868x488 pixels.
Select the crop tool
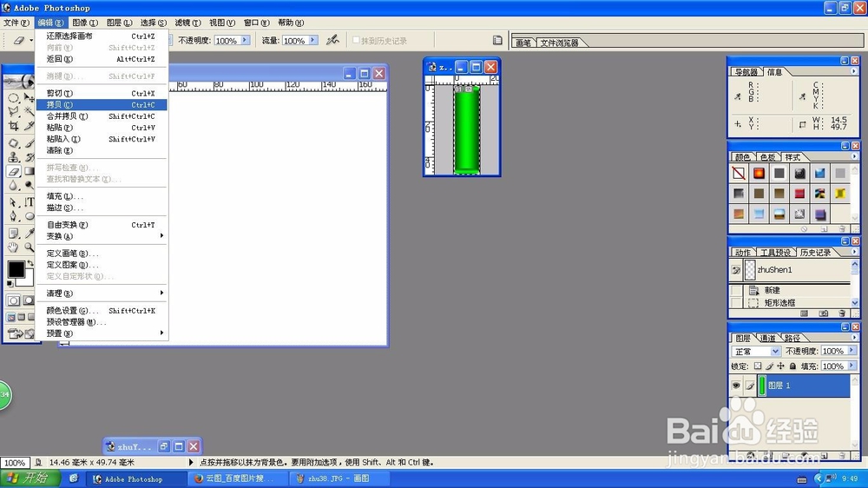13,126
